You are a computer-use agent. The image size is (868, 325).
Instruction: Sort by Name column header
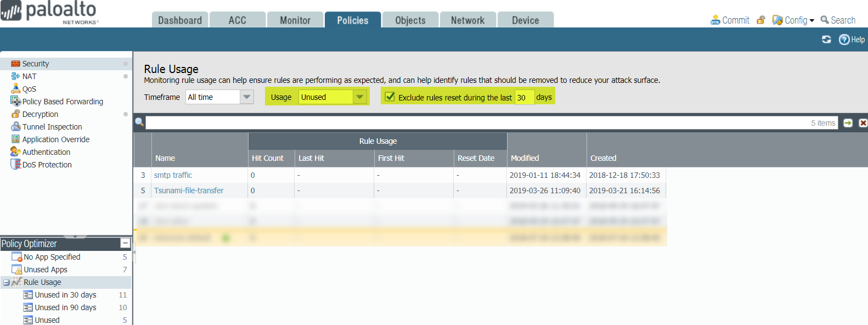[200, 158]
